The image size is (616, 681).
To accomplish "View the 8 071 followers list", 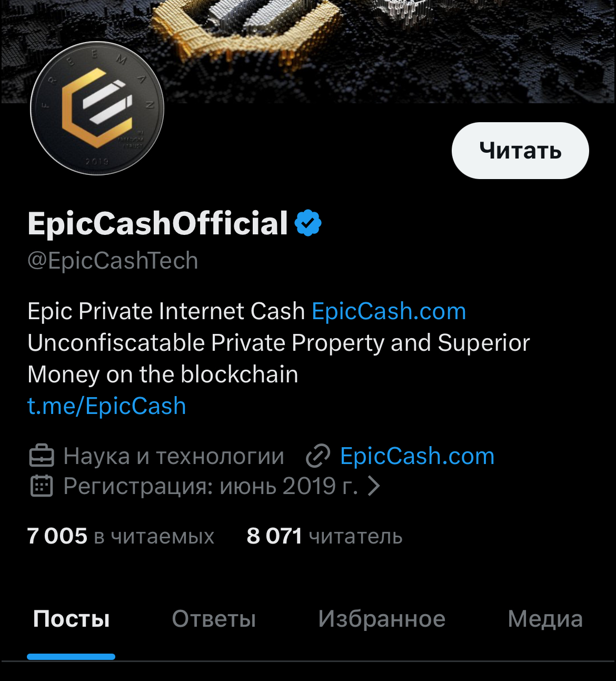I will [x=325, y=536].
